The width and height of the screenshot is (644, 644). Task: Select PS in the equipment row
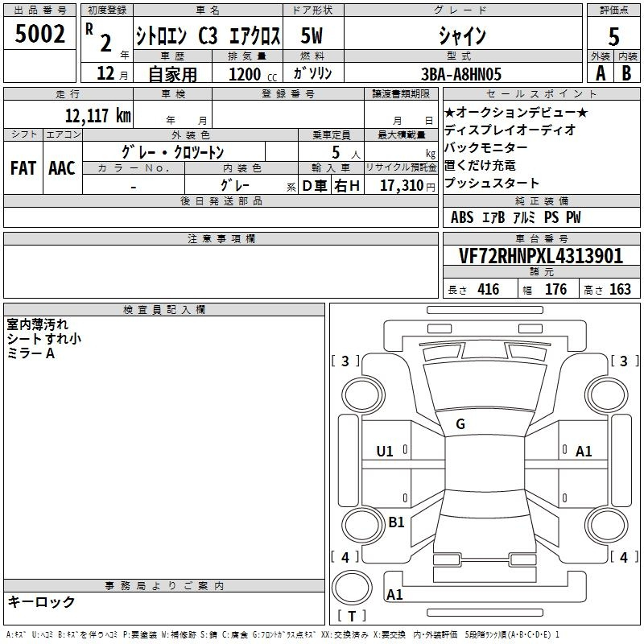tap(551, 217)
